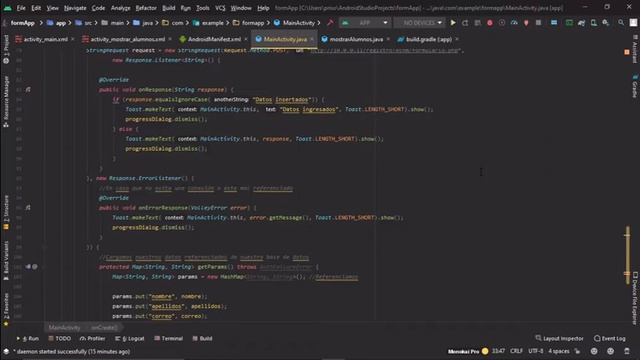Open the Logcat tool window
The height and width of the screenshot is (360, 640).
130,338
